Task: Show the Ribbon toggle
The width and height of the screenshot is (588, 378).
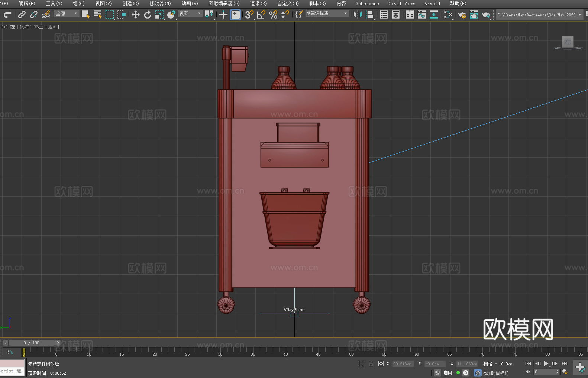Action: point(410,14)
